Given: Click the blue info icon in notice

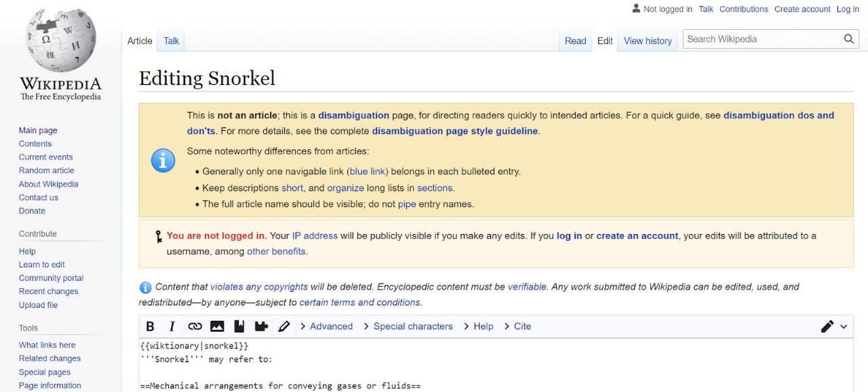Looking at the screenshot, I should (x=163, y=161).
